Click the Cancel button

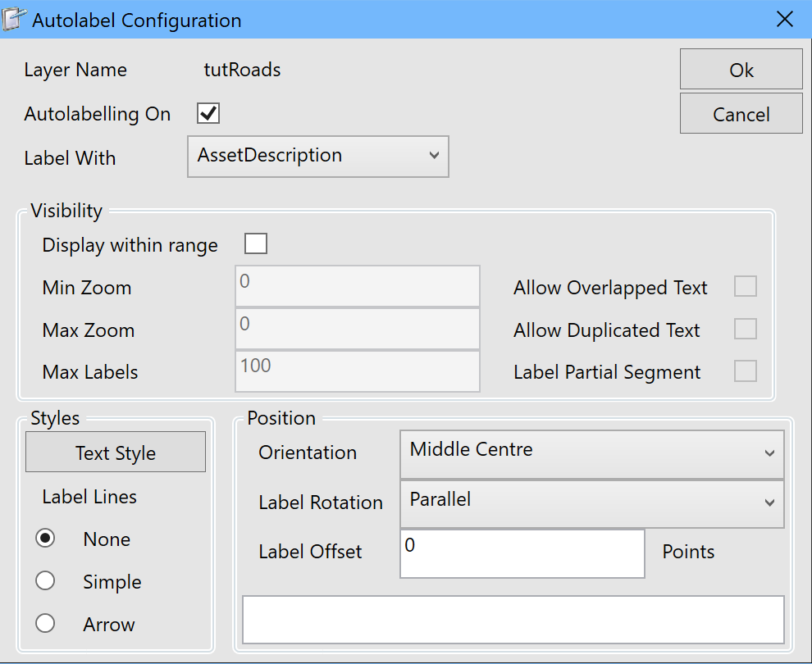741,113
